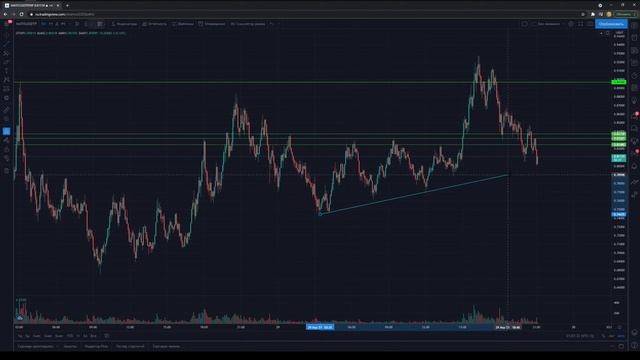The width and height of the screenshot is (640, 360).
Task: Open the go-to-date calendar icon
Action: pyautogui.click(x=107, y=336)
